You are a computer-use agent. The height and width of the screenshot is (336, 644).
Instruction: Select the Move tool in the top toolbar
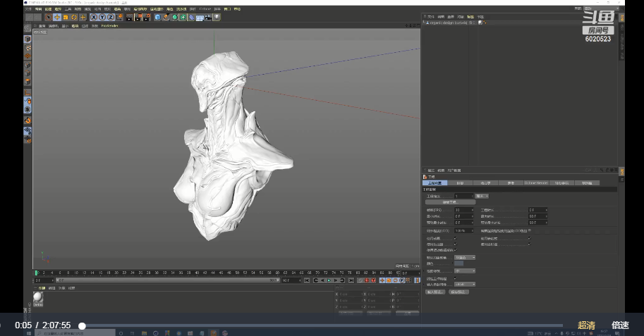click(59, 17)
